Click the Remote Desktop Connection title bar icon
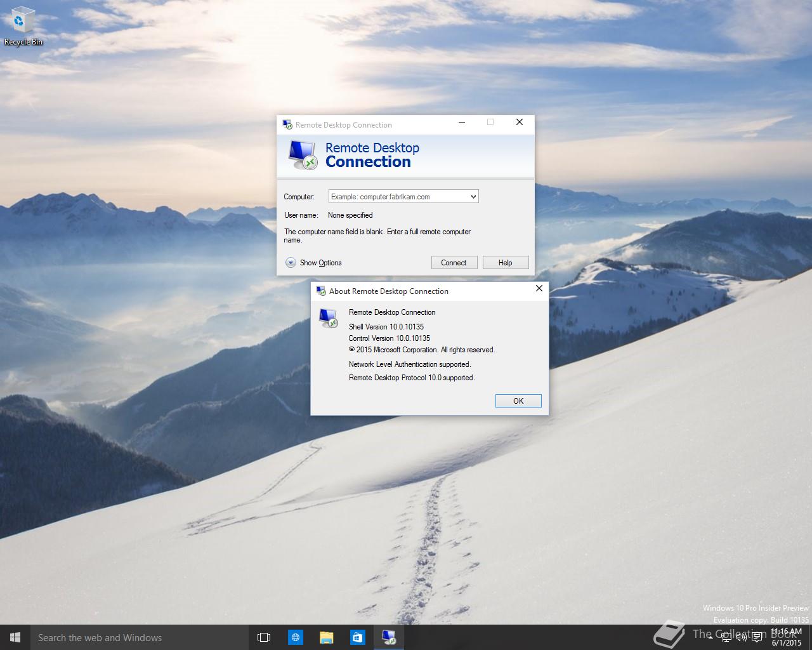Viewport: 812px width, 650px height. click(287, 124)
